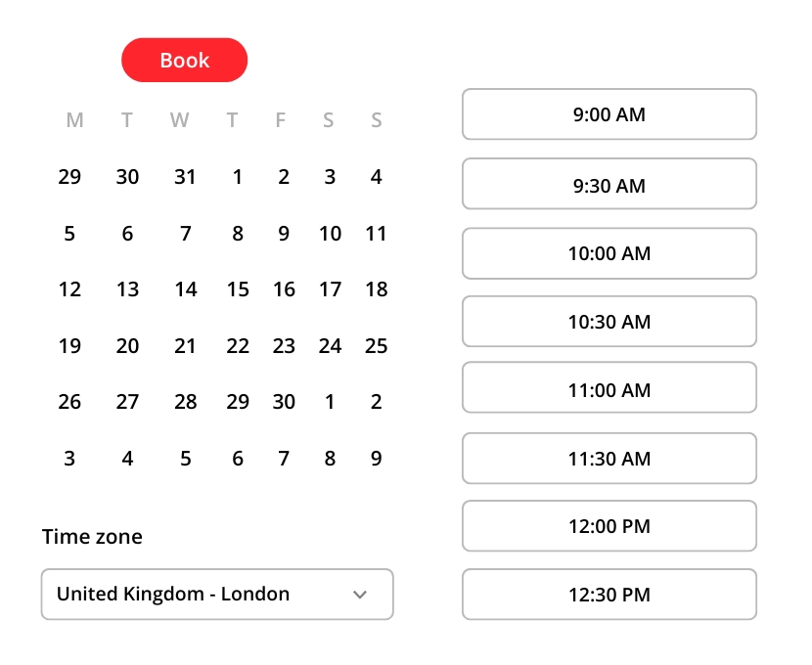
Task: Select day 15 in the calendar
Action: coord(238,289)
